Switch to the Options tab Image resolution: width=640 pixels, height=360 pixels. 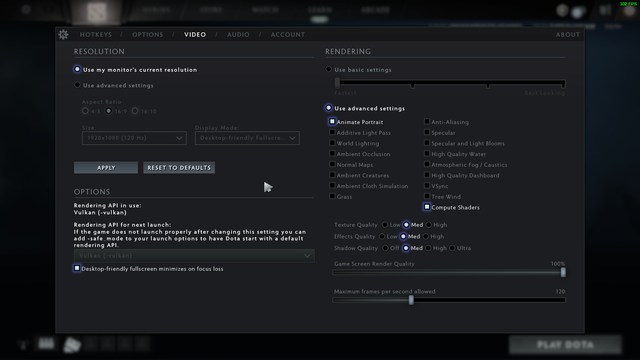tap(147, 35)
